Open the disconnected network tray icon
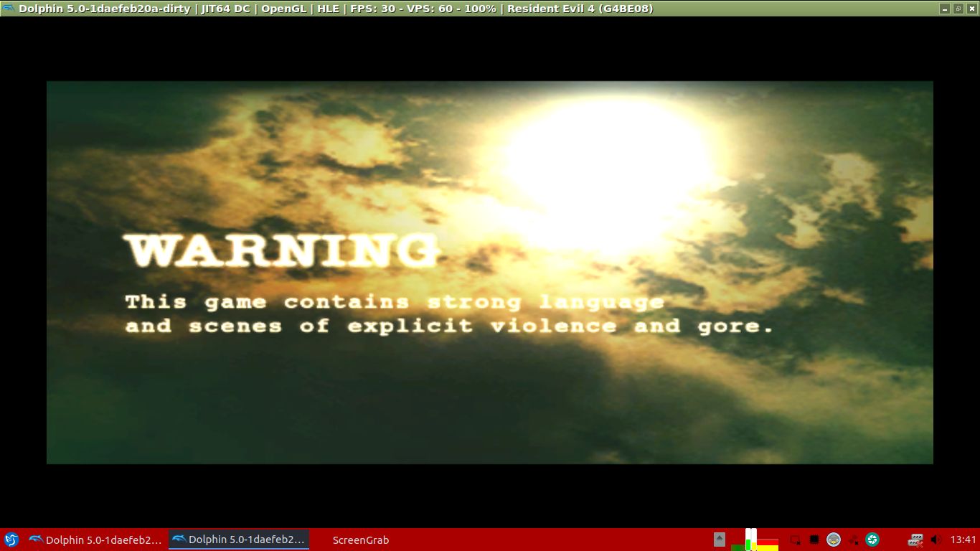The image size is (980, 551). [x=915, y=540]
